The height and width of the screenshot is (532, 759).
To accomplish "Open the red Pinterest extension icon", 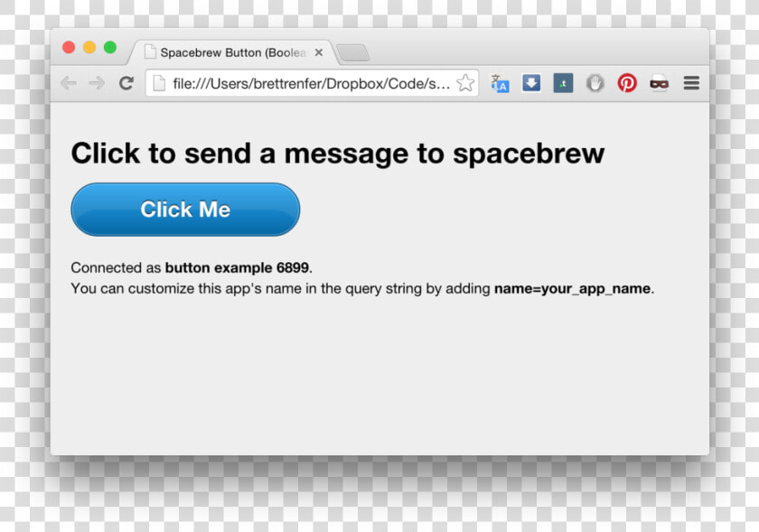I will 627,83.
